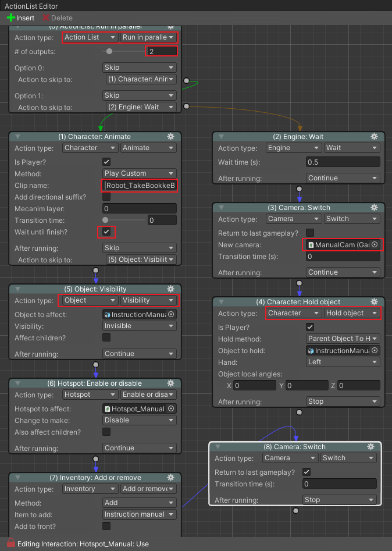The width and height of the screenshot is (392, 551).
Task: Open Parent Object To Hand hold method dropdown
Action: tap(343, 339)
